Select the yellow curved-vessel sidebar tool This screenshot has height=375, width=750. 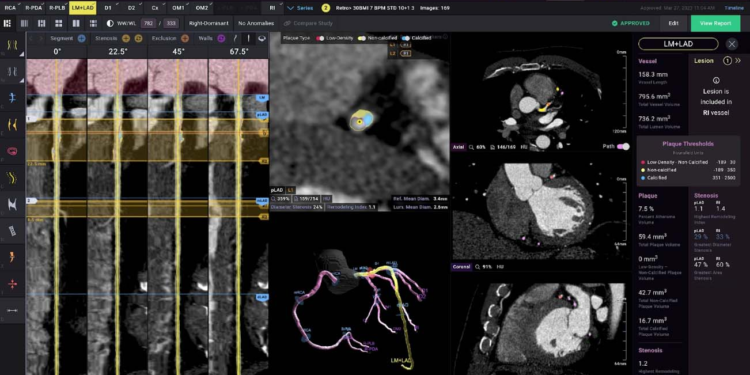coord(12,178)
